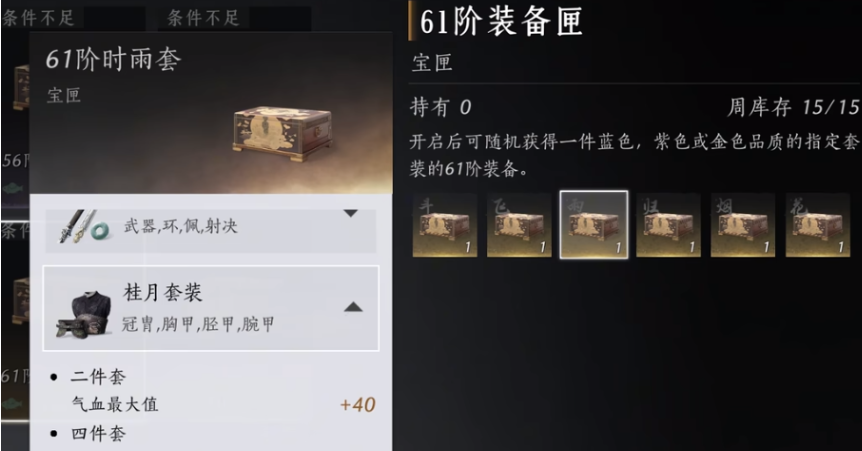Image resolution: width=862 pixels, height=451 pixels.
Task: Expand the 武器,环,佩,射决 section arrow
Action: click(x=351, y=213)
